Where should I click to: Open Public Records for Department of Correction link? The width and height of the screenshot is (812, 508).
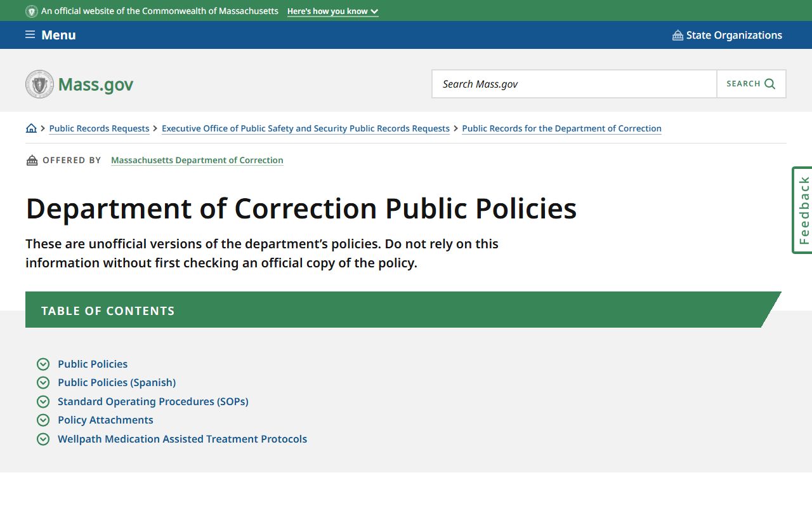pos(561,128)
